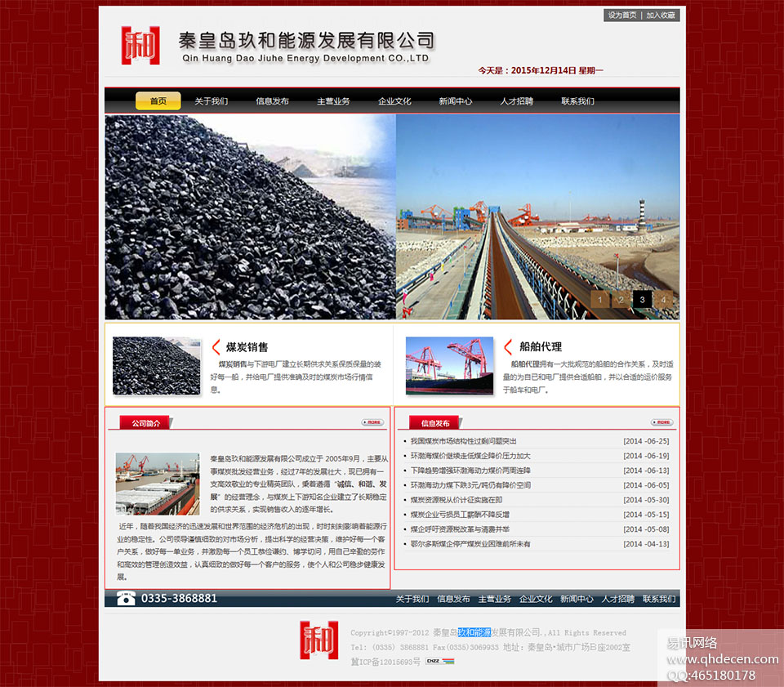This screenshot has height=687, width=784.
Task: Open 人才招聘 in the top navigation bar
Action: 516,101
